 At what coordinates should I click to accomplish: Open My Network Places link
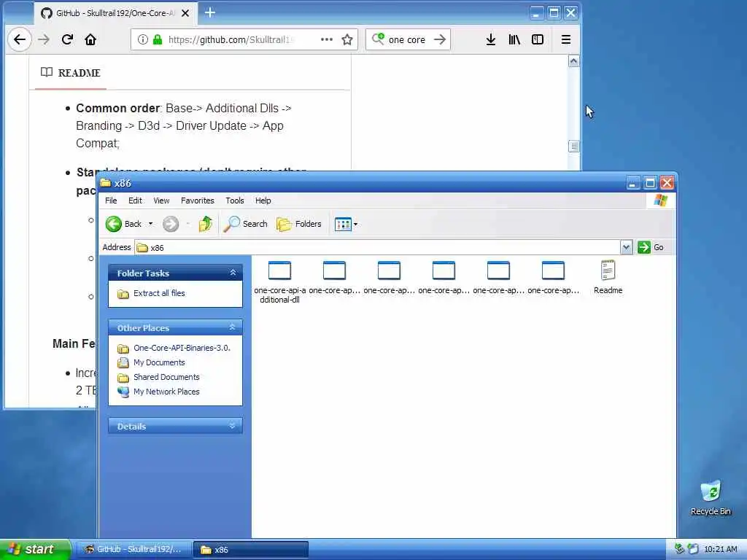pos(166,392)
